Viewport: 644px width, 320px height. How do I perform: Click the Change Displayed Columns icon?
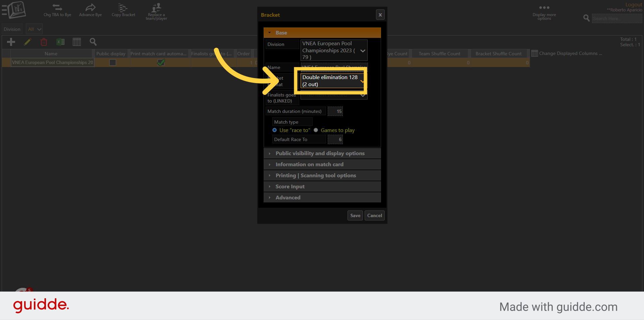(x=535, y=53)
